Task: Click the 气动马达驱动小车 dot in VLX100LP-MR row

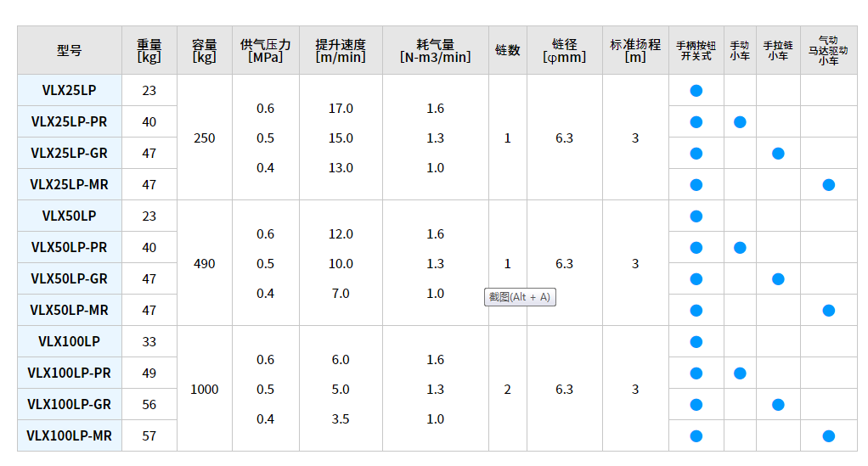Action: pyautogui.click(x=829, y=436)
